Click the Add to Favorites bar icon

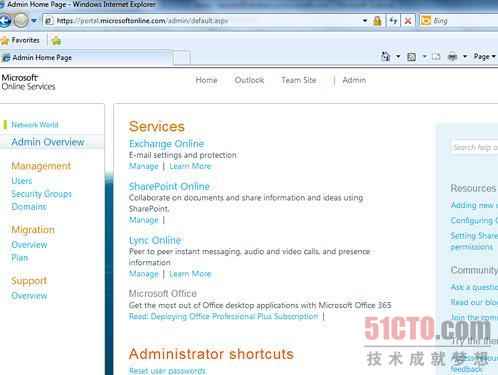coord(56,40)
